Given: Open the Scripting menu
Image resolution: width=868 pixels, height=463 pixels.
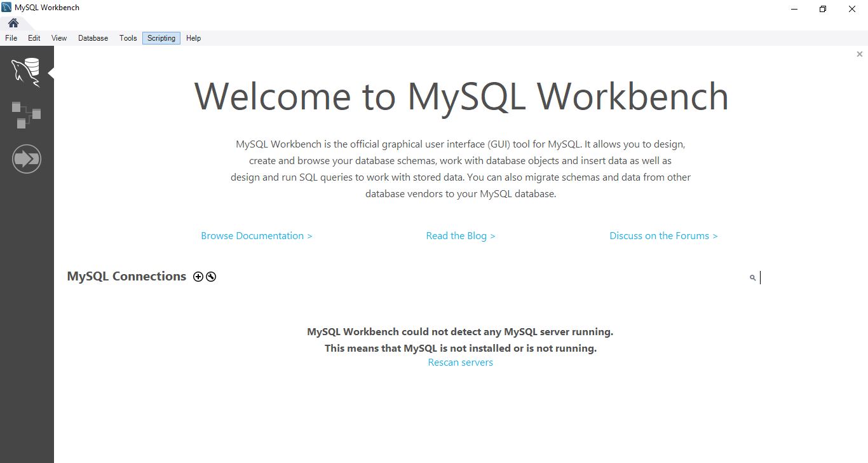Looking at the screenshot, I should pyautogui.click(x=161, y=38).
